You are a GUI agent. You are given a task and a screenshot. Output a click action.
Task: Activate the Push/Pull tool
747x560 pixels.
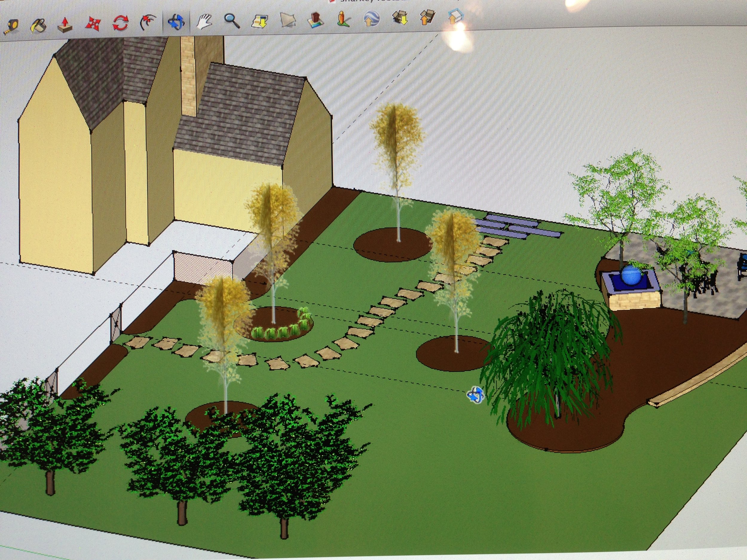pyautogui.click(x=65, y=25)
